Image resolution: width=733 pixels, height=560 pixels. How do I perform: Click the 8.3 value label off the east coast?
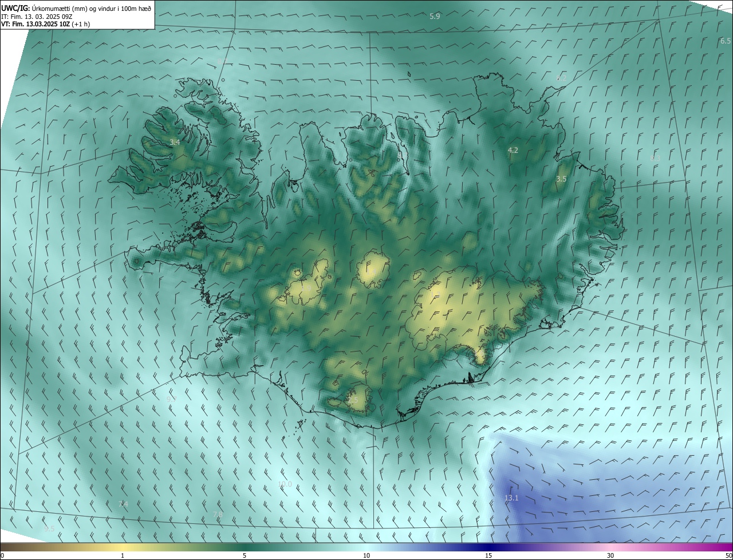tap(655, 158)
